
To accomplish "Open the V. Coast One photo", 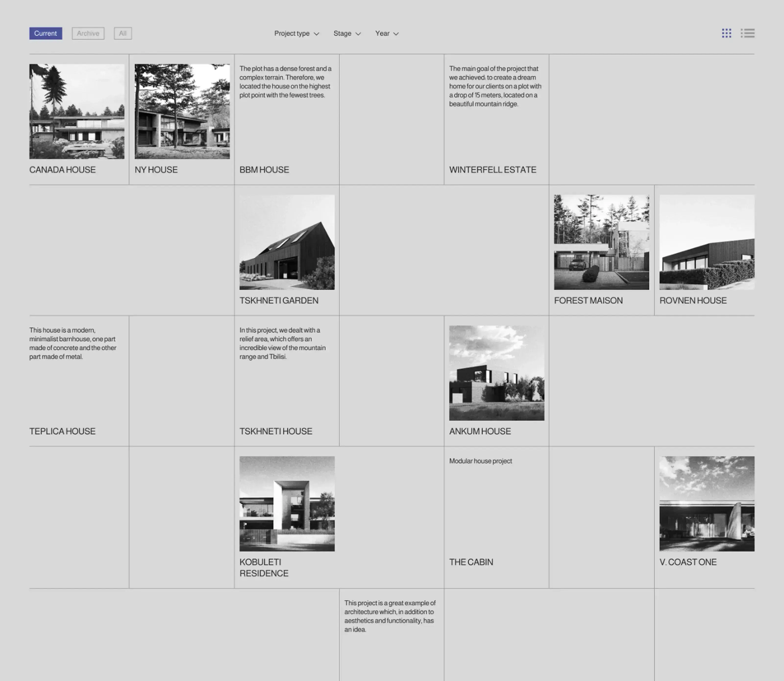I will coord(707,504).
